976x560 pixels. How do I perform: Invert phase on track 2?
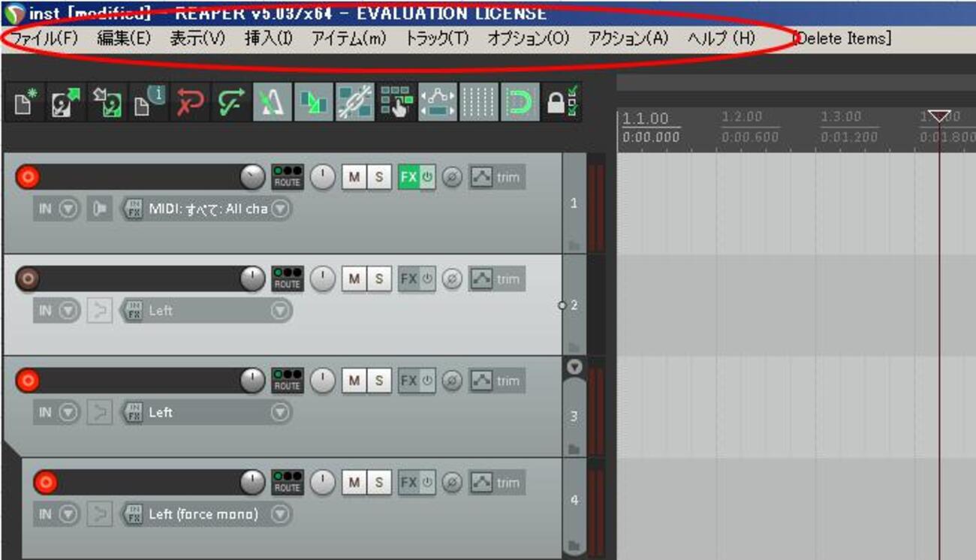[452, 279]
